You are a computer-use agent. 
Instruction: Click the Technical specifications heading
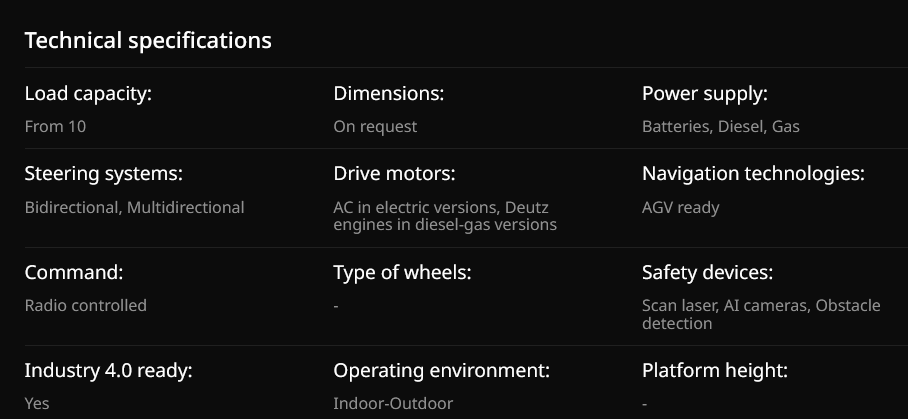tap(148, 41)
